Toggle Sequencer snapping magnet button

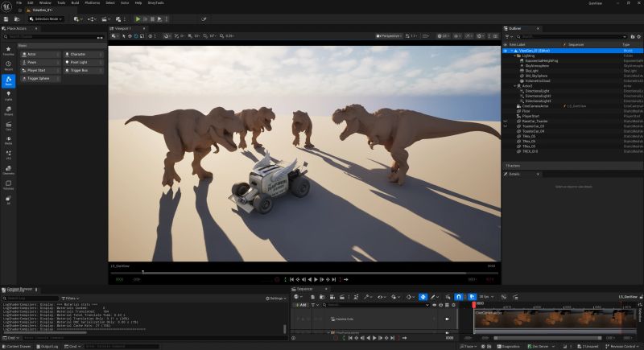coord(459,297)
